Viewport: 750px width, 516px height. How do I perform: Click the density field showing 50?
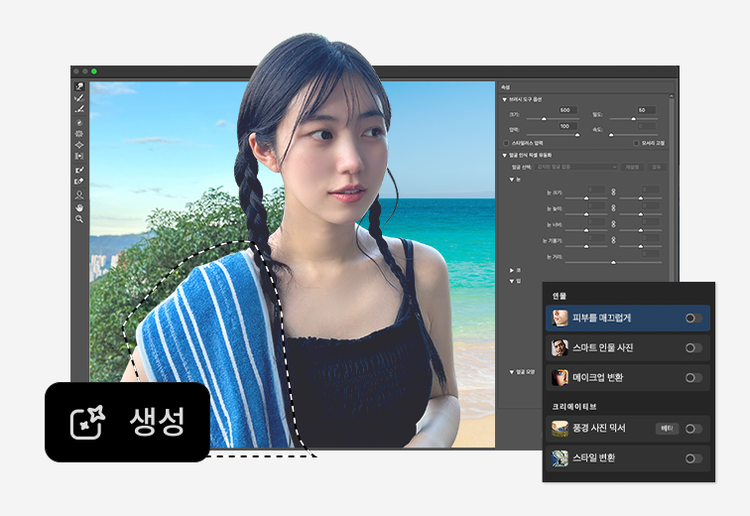[x=646, y=110]
